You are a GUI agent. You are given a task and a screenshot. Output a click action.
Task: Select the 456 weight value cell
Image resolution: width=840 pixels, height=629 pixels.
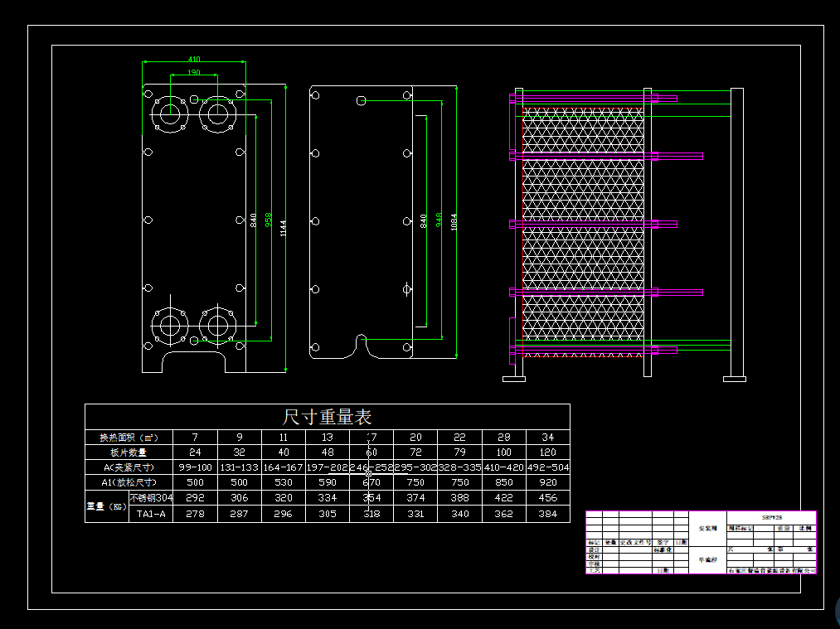pos(548,498)
